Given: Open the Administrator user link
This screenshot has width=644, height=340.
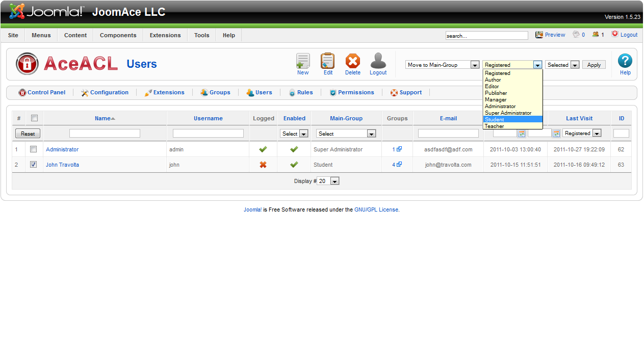Looking at the screenshot, I should pos(62,149).
